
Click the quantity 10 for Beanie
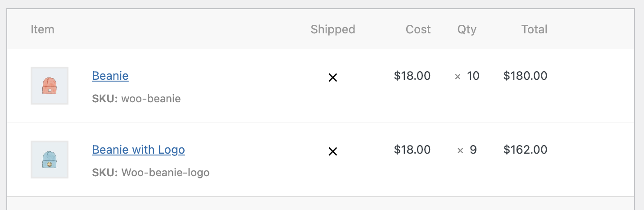473,76
